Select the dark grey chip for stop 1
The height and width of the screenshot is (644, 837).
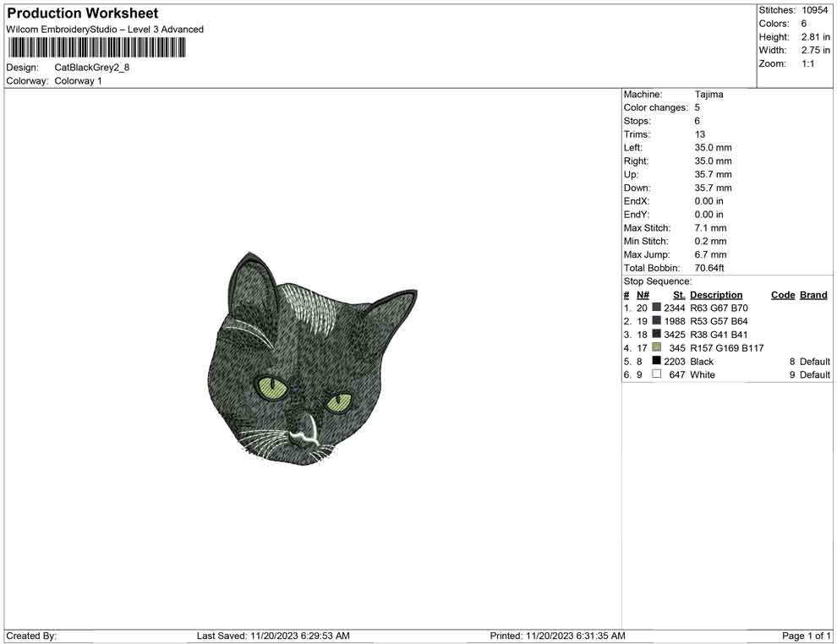click(x=656, y=308)
